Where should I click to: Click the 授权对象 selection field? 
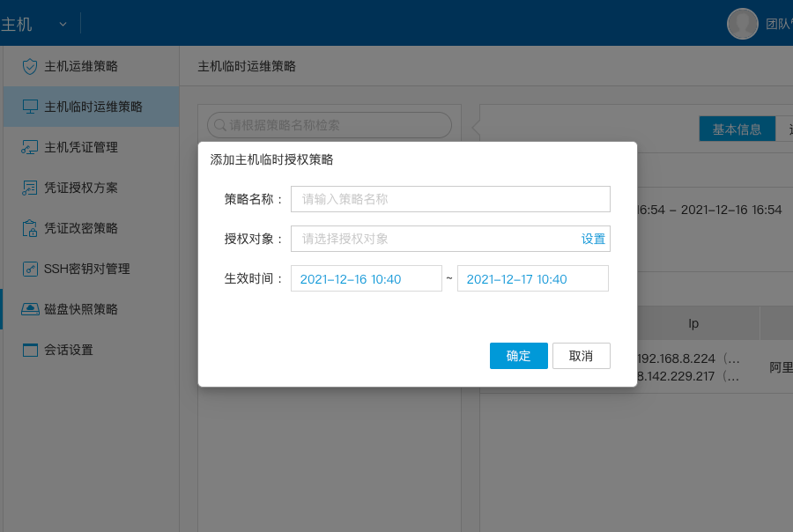click(x=432, y=239)
